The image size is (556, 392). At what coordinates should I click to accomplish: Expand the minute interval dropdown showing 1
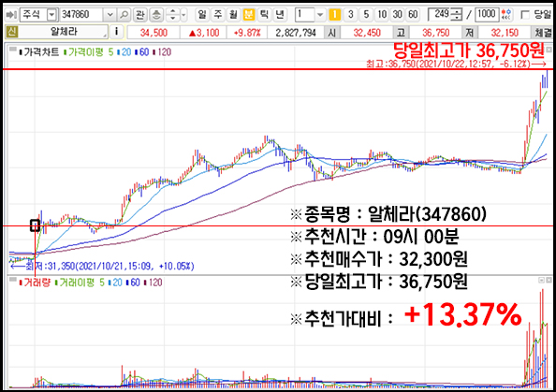click(x=320, y=15)
